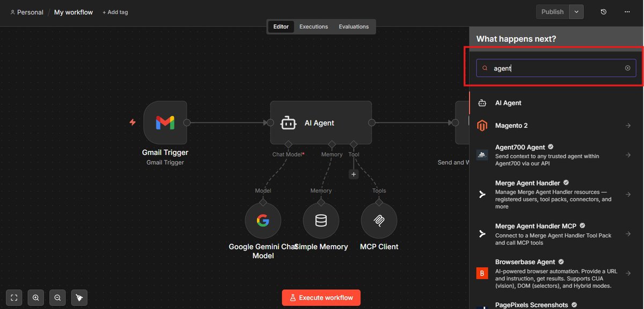Click the plus below the Tool connector

(353, 174)
